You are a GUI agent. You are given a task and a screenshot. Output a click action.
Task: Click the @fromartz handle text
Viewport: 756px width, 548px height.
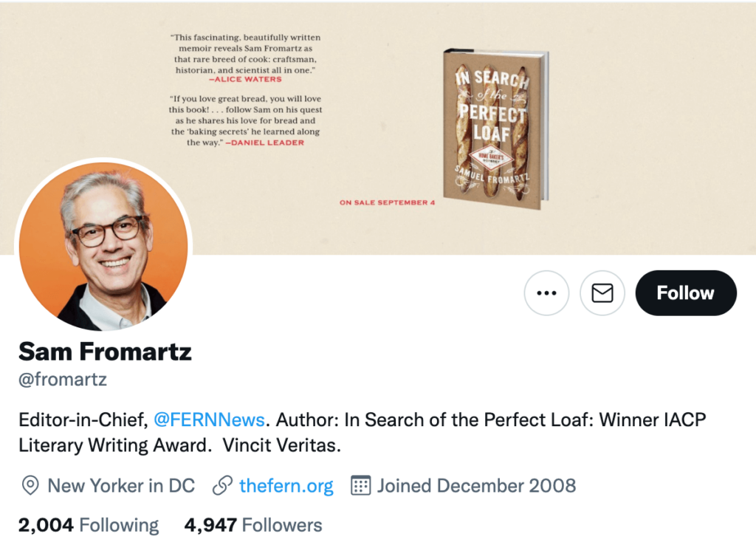coord(63,380)
